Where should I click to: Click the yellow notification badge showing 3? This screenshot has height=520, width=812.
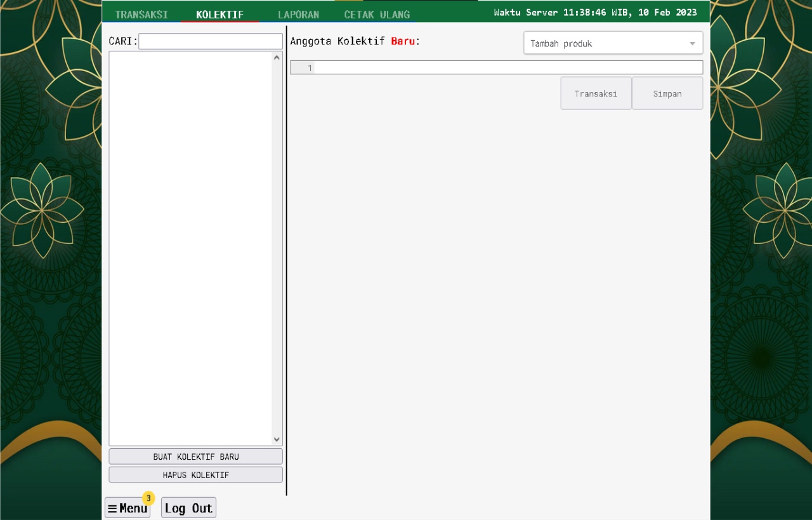point(148,498)
